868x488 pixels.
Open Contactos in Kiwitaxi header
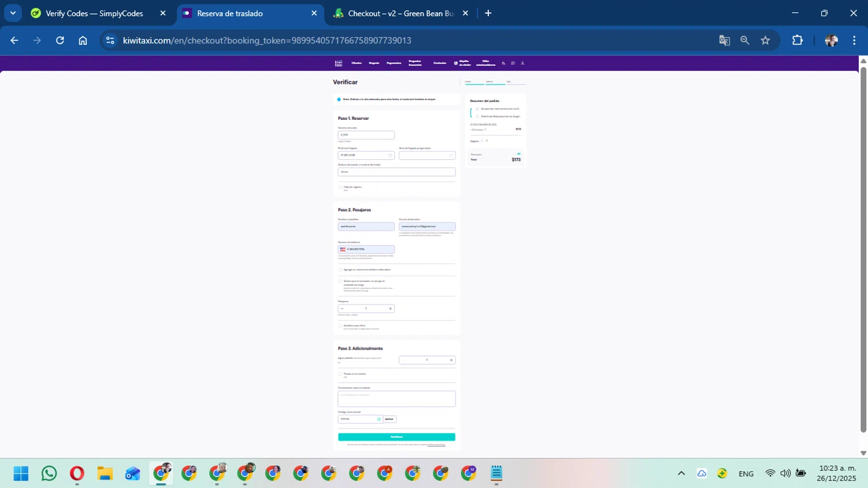440,63
